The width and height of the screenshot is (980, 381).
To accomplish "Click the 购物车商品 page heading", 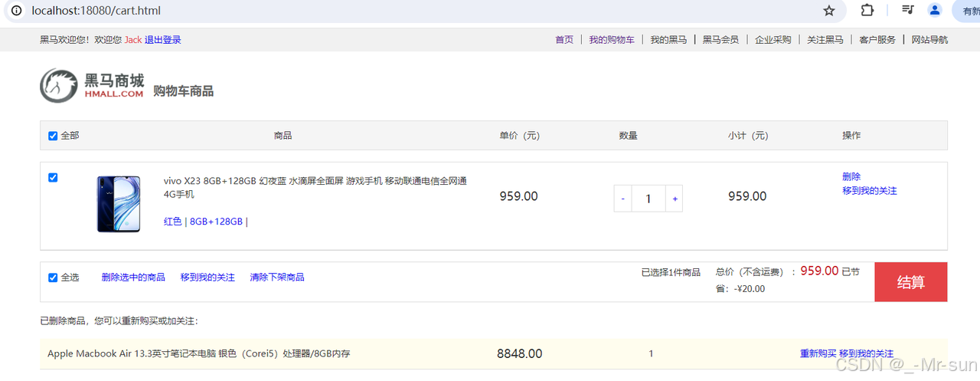I will coord(184,91).
